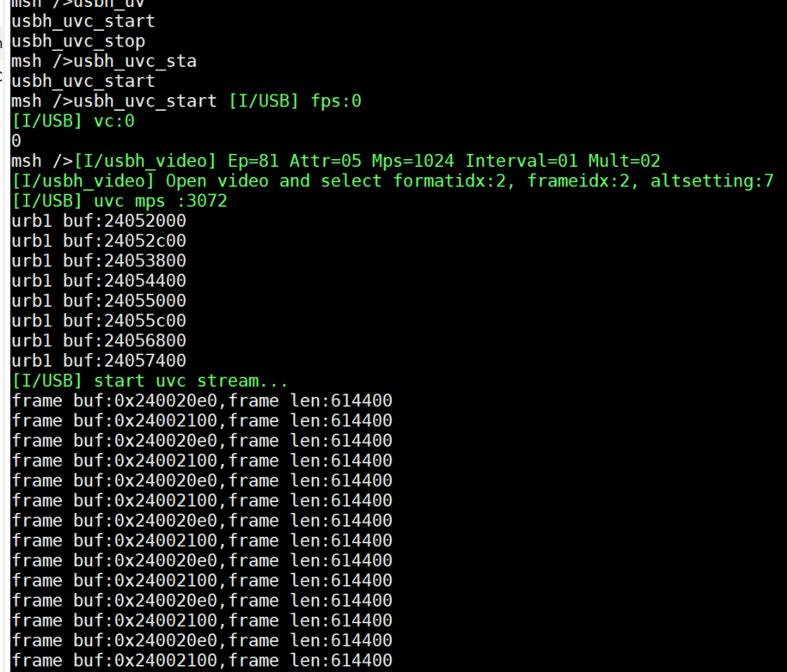The image size is (787, 672).
Task: Click the '[I/USB] uvc mps :3072' line
Action: pos(119,201)
